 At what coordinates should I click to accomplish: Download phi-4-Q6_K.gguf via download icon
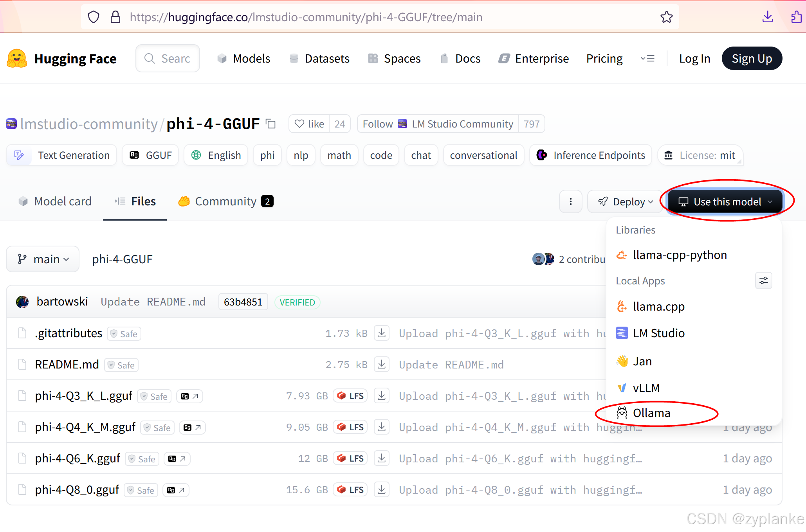382,458
